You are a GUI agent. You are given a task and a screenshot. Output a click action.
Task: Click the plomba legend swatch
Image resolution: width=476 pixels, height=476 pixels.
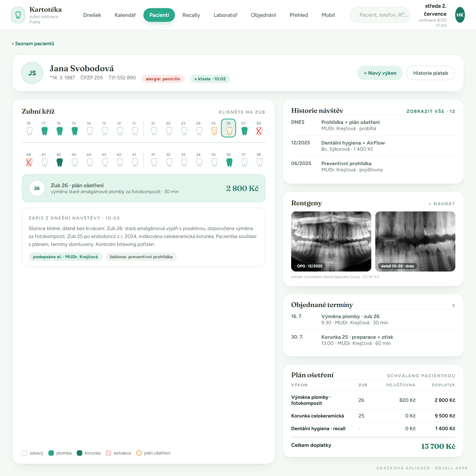(x=51, y=453)
